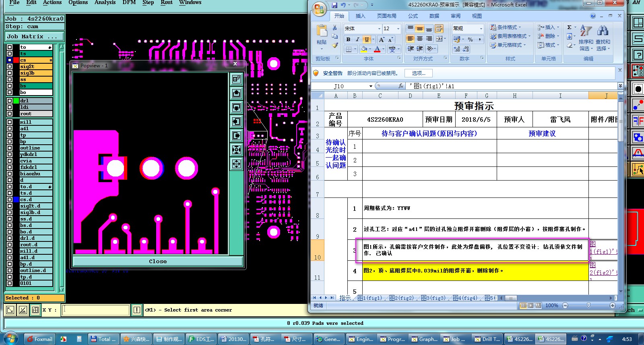Screen dimensions: 644x345
Task: Toggle the checkbox for layer mill
Action: point(10,122)
